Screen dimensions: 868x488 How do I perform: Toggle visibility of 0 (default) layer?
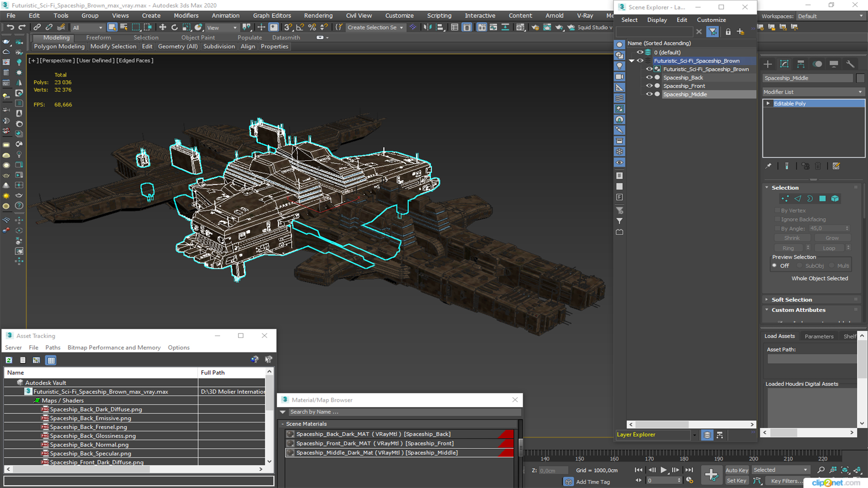[x=640, y=52]
